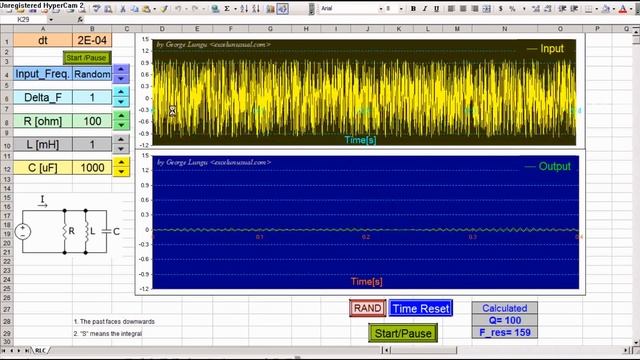Decrease decimal places icon

[548, 8]
